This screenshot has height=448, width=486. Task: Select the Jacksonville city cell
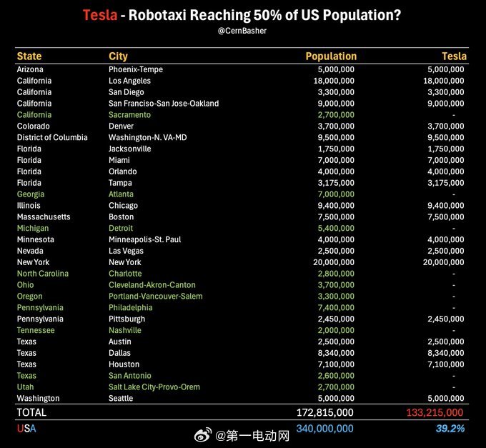(x=130, y=149)
